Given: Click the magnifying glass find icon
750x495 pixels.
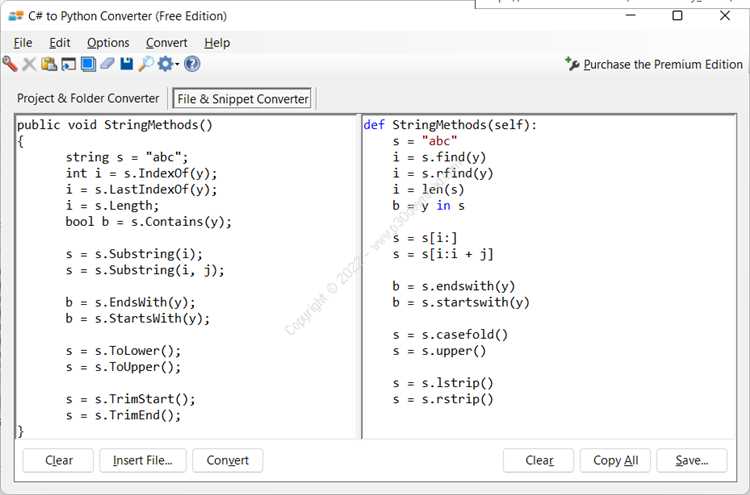Looking at the screenshot, I should (x=146, y=64).
